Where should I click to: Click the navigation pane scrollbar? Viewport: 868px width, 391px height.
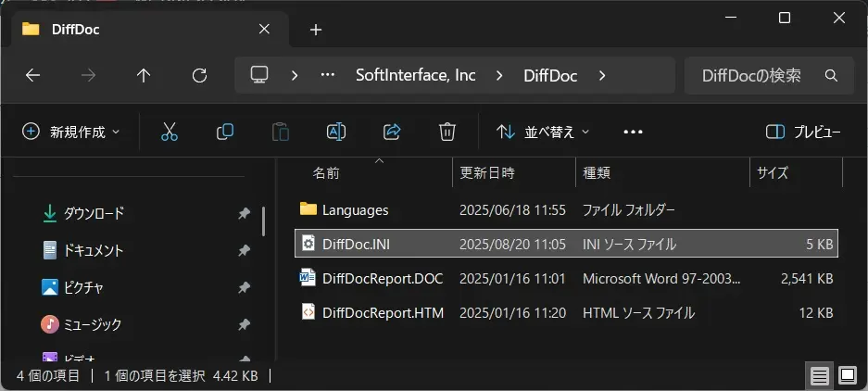tap(263, 221)
